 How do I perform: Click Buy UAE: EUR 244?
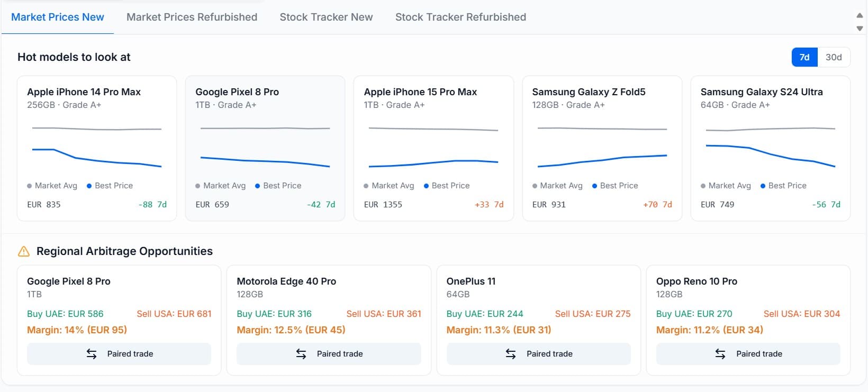pos(485,314)
